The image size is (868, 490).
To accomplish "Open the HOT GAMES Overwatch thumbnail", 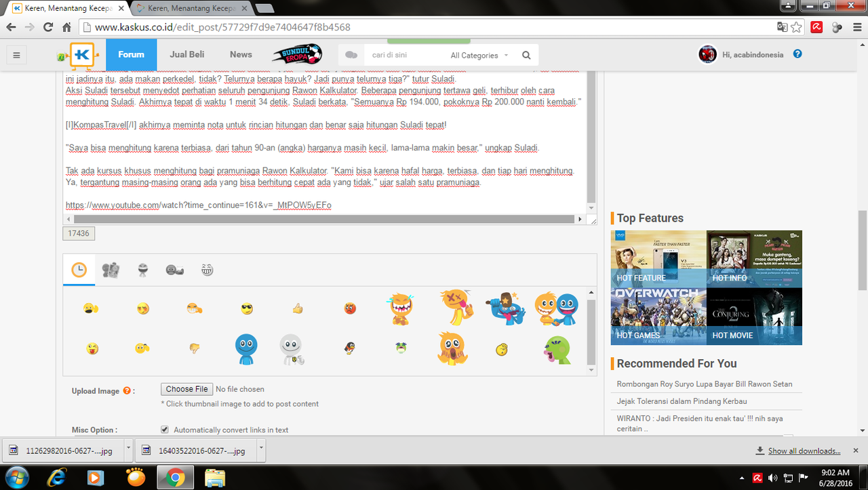I will click(x=658, y=317).
